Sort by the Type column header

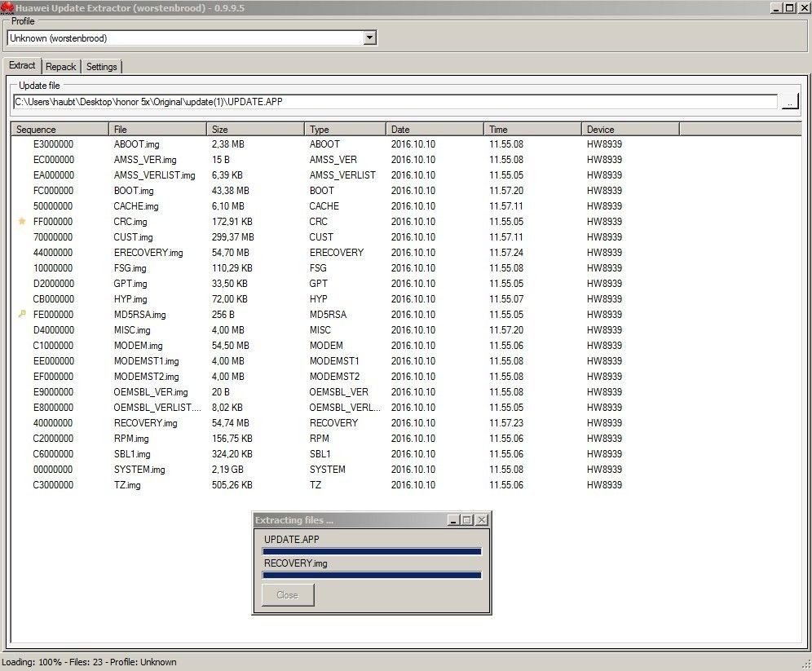coord(345,129)
